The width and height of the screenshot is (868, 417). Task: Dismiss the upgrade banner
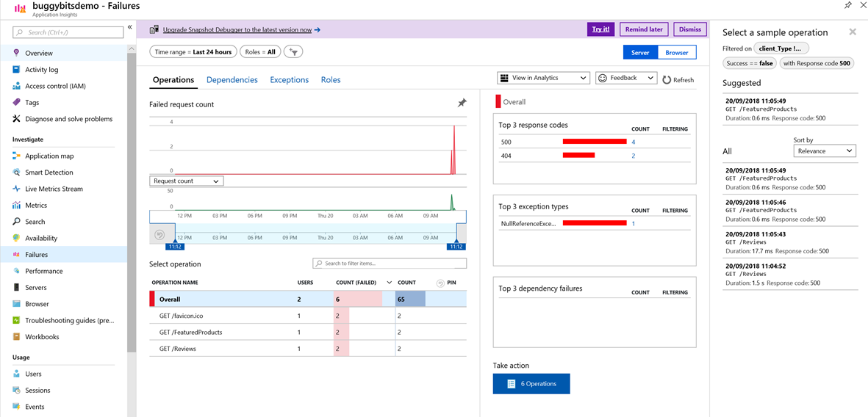pos(689,29)
